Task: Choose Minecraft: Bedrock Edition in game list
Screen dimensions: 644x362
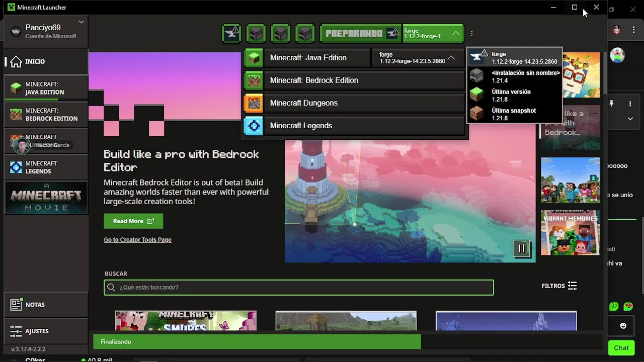Action: coord(354,80)
